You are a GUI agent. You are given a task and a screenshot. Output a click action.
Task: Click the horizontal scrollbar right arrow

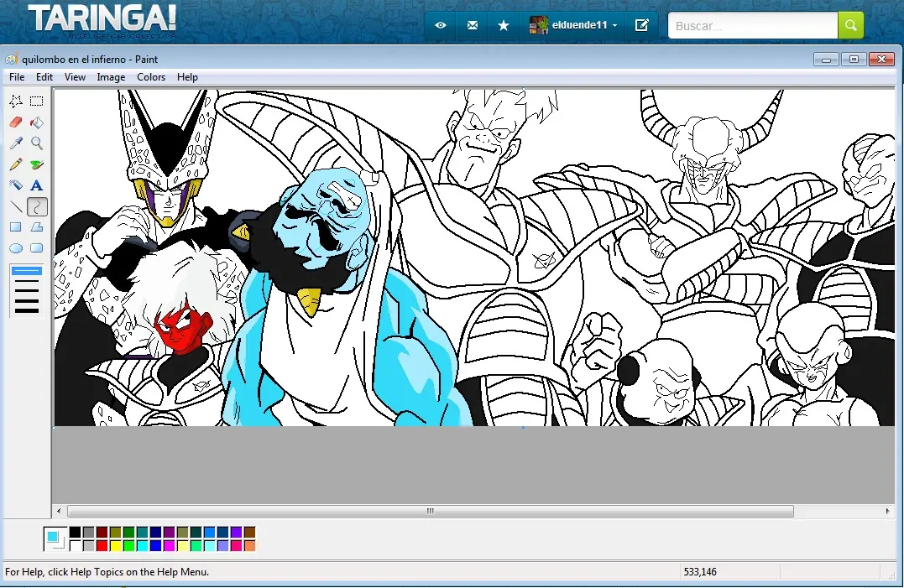pos(887,511)
